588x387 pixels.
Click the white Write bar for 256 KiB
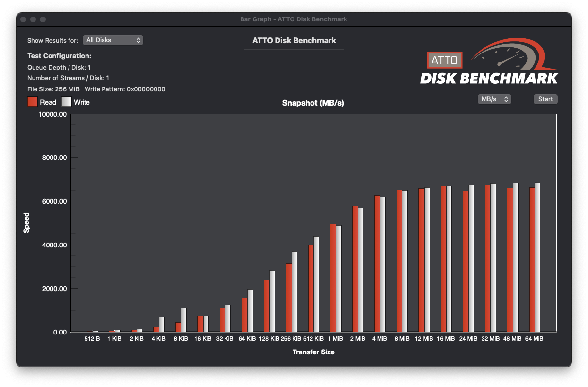(294, 292)
